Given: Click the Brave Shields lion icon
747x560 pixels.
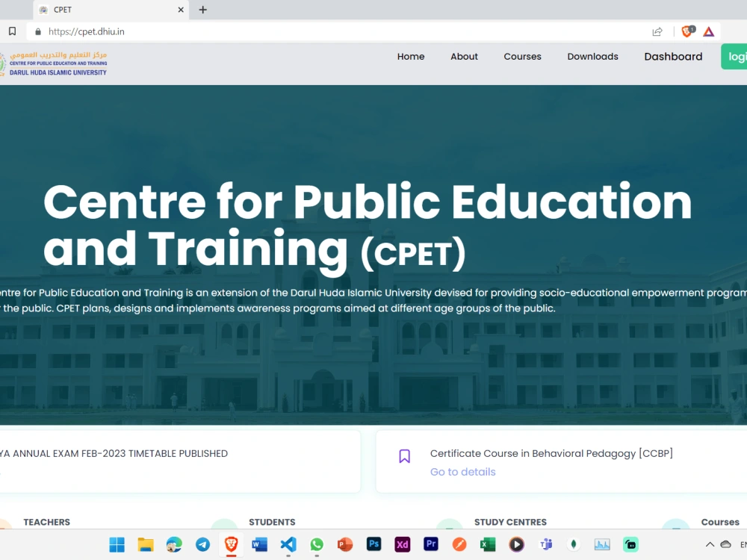Looking at the screenshot, I should point(687,31).
